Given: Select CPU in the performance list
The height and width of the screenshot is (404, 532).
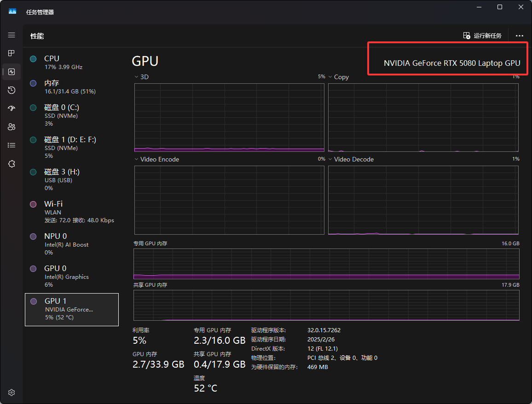Looking at the screenshot, I should point(72,63).
